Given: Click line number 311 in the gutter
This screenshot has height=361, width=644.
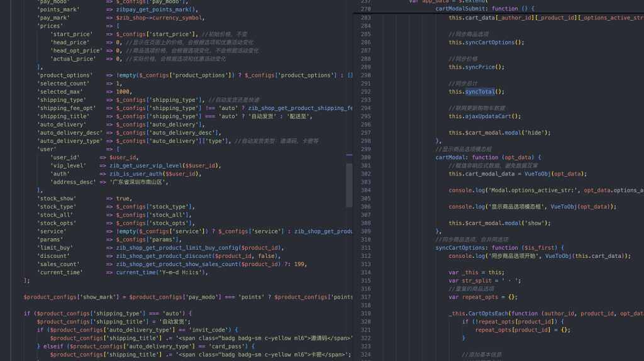Looking at the screenshot, I should 366,248.
